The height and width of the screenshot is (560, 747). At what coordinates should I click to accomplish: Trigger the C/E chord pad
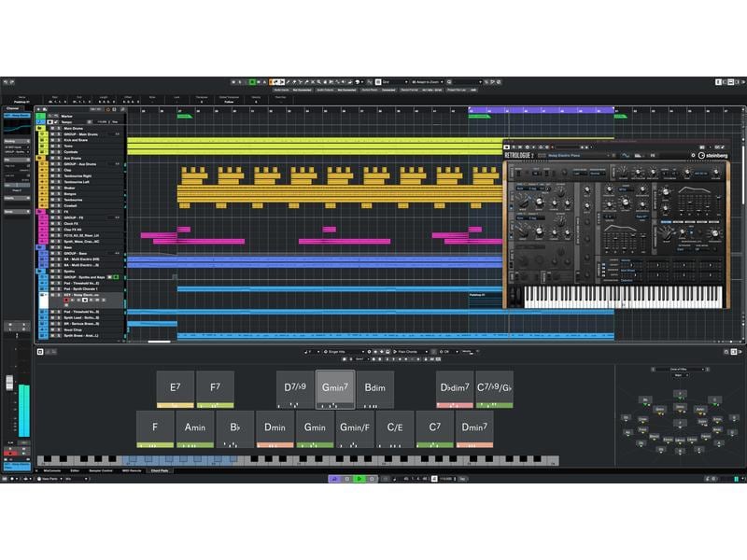point(395,429)
